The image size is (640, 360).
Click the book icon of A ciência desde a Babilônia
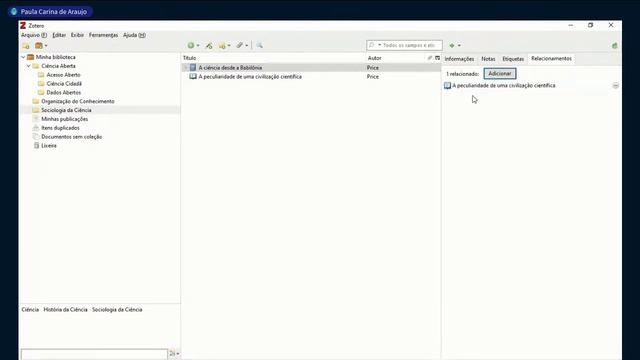click(x=193, y=67)
